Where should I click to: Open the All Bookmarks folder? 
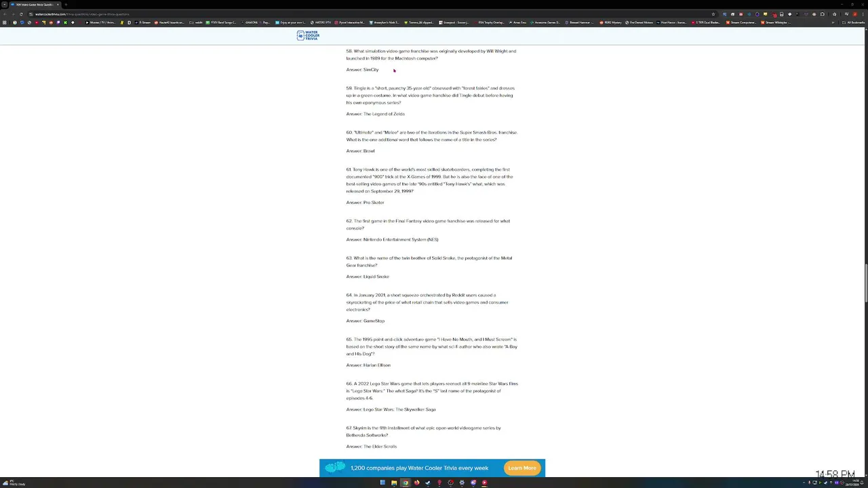(x=854, y=22)
